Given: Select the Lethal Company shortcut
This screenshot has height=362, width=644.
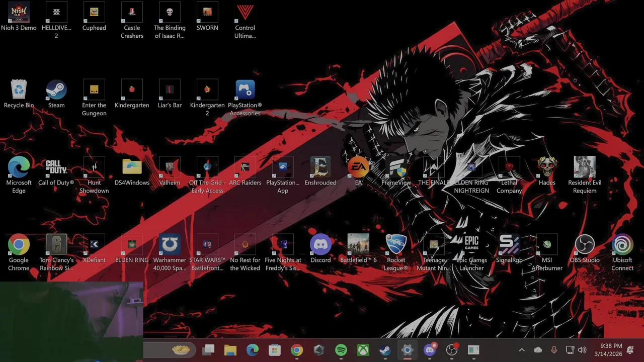Looking at the screenshot, I should coord(509,175).
